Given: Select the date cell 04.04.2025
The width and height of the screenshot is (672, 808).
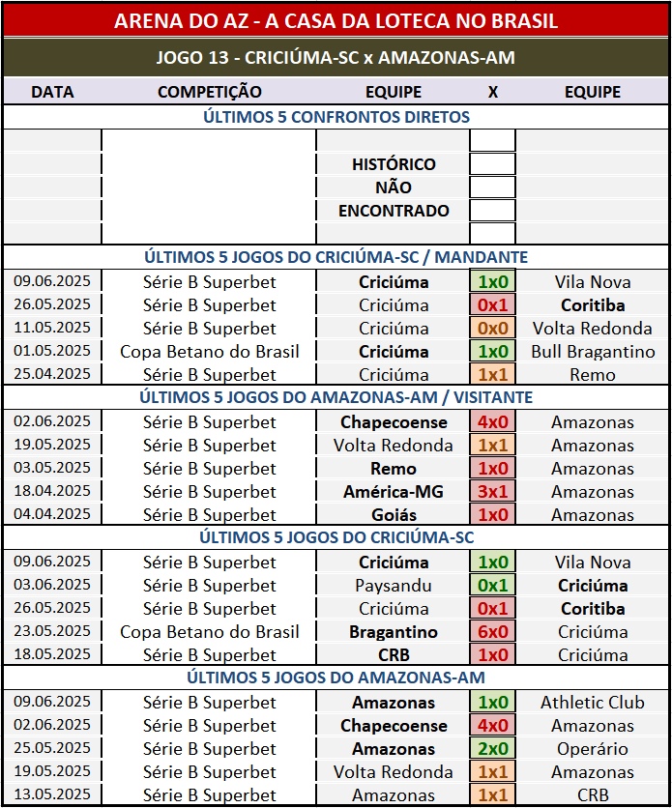Looking at the screenshot, I should [x=52, y=515].
